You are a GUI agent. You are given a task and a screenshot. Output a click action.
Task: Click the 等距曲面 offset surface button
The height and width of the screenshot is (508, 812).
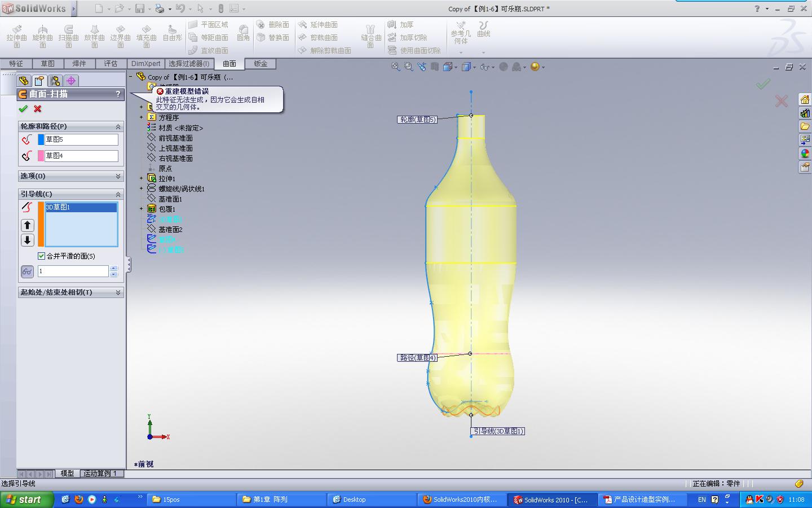(x=208, y=37)
